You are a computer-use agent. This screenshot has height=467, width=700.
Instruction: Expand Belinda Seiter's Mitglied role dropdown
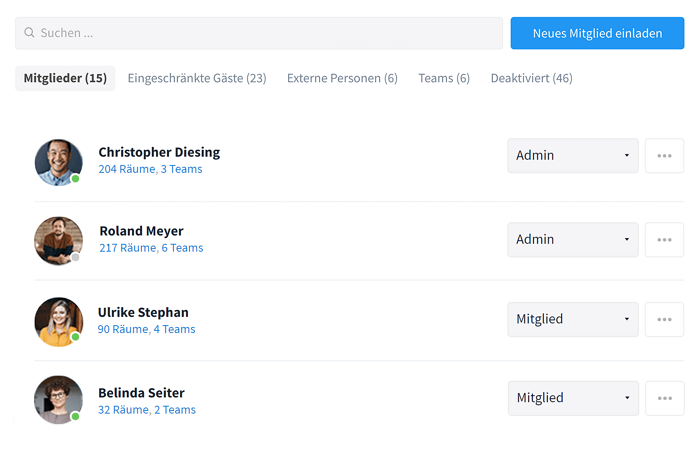[573, 398]
